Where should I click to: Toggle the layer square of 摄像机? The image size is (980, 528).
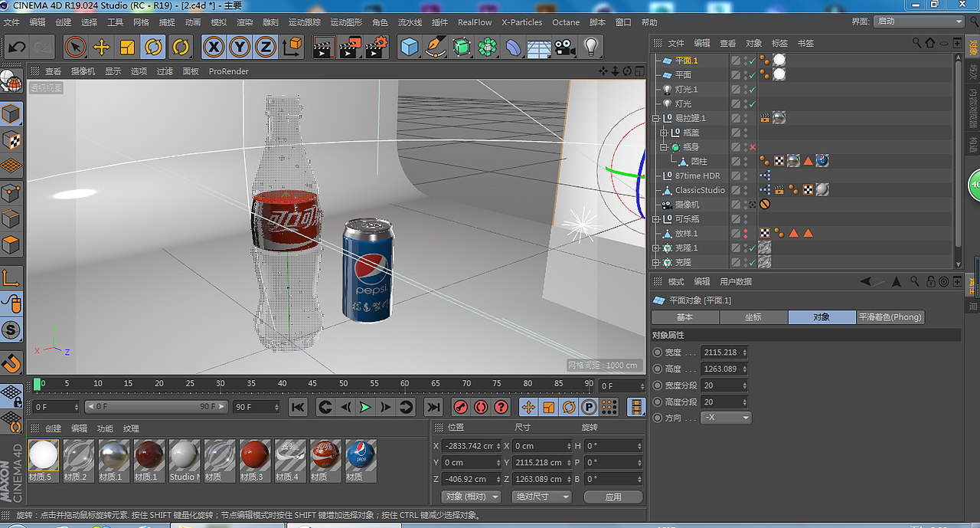(x=736, y=205)
